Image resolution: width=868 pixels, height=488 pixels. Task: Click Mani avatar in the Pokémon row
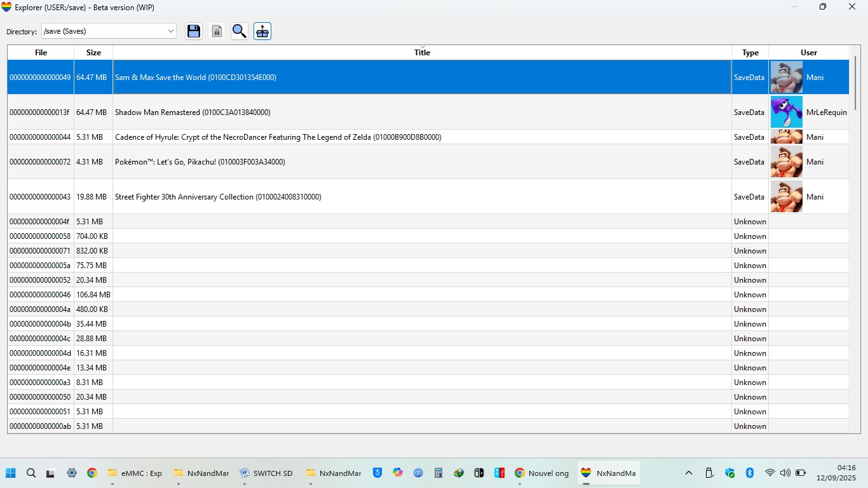787,162
